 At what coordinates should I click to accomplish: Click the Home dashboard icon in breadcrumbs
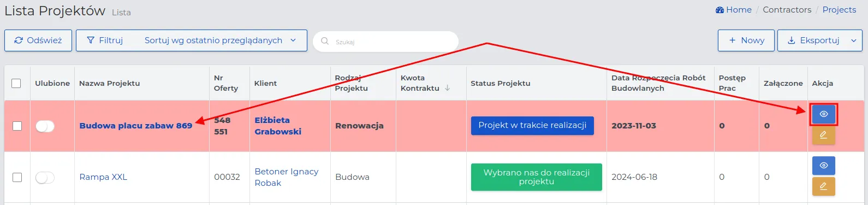(x=720, y=10)
